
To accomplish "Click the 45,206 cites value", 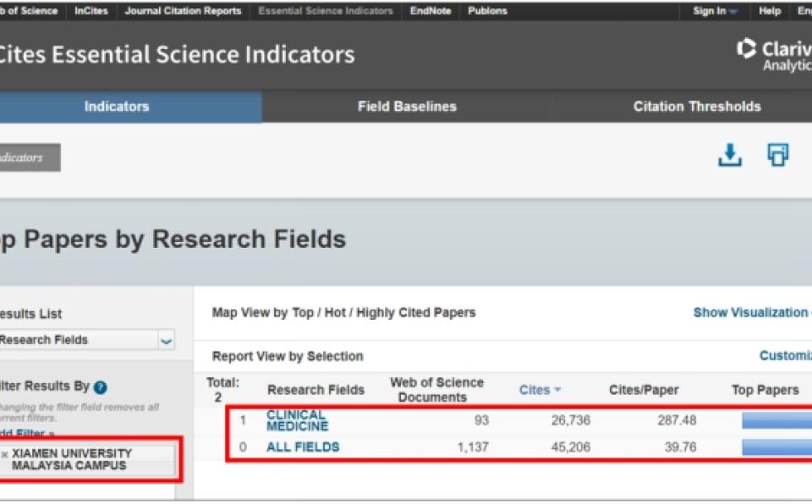I will click(x=570, y=447).
